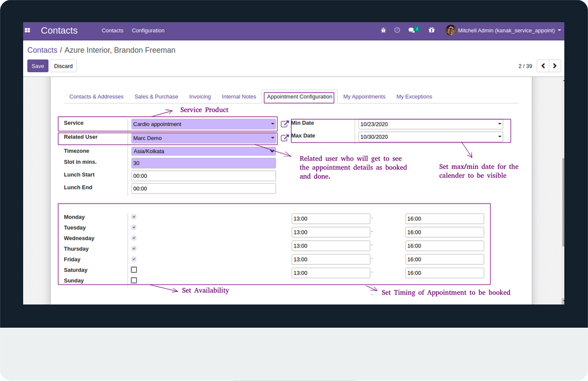
Task: Click the Lunch End time field
Action: (203, 189)
